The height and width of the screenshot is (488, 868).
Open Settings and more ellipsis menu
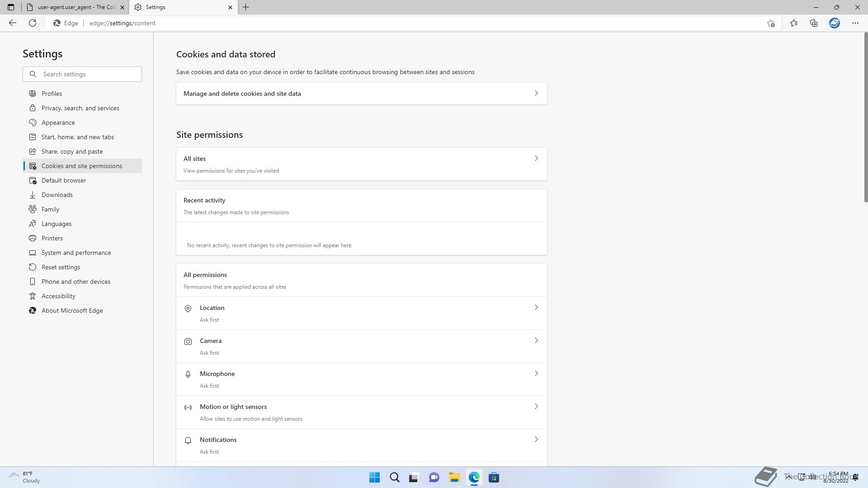[855, 23]
